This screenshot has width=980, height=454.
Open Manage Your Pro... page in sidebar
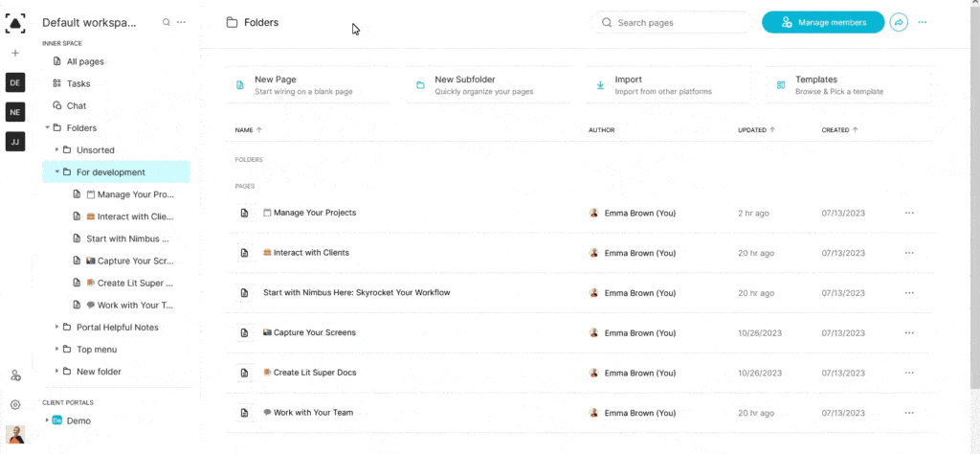click(x=122, y=194)
